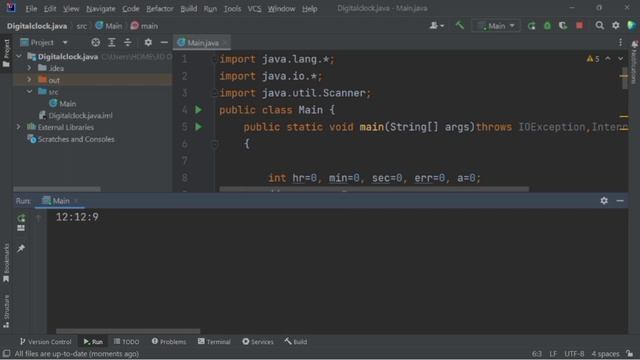Hide the Run tool window
Image resolution: width=640 pixels, height=360 pixels.
(x=620, y=201)
